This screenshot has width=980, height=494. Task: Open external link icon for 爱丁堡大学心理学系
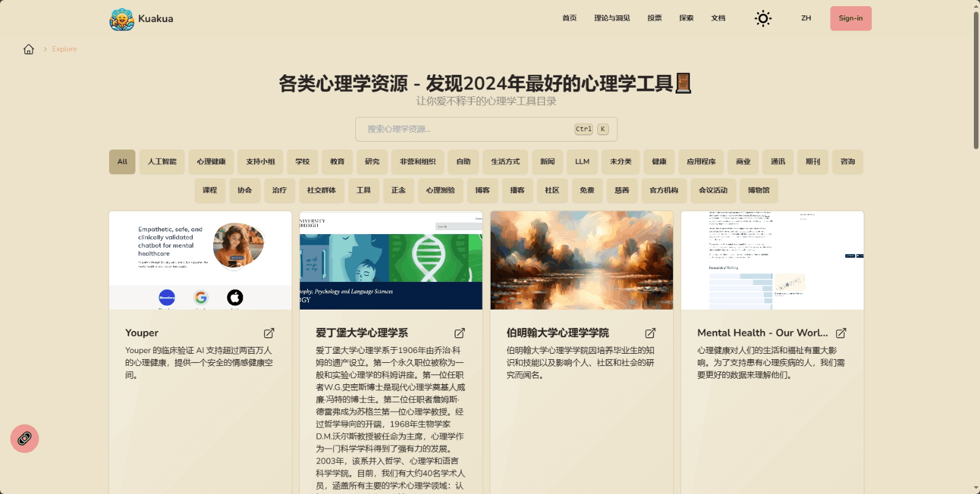(459, 333)
